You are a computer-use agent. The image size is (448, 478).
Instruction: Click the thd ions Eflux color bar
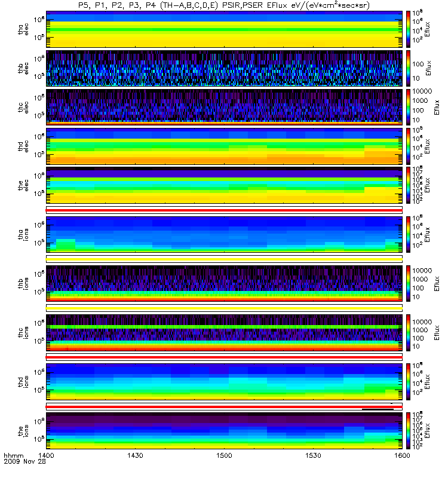pyautogui.click(x=408, y=382)
